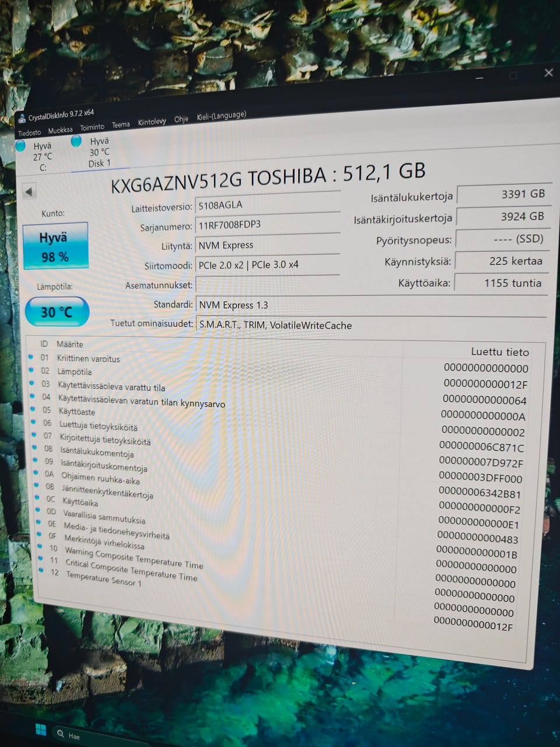Viewport: 560px width, 747px height.
Task: Click the Isäntälukukertoja value 3391 GB
Action: point(504,194)
